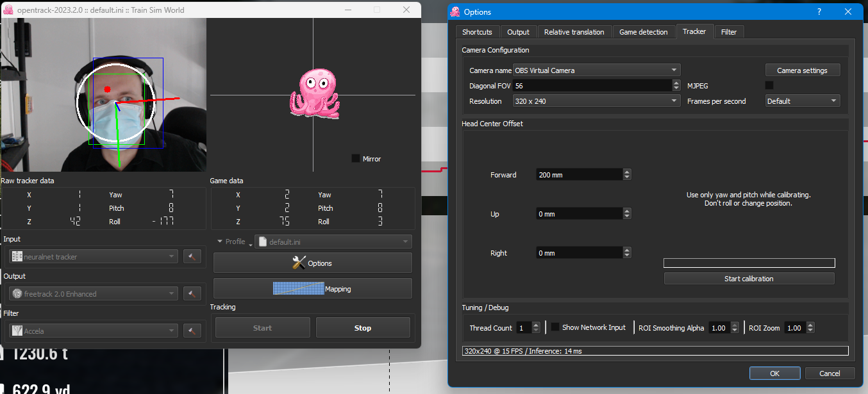Switch to the Shortcuts tab
Image resolution: width=868 pixels, height=394 pixels.
(x=477, y=32)
